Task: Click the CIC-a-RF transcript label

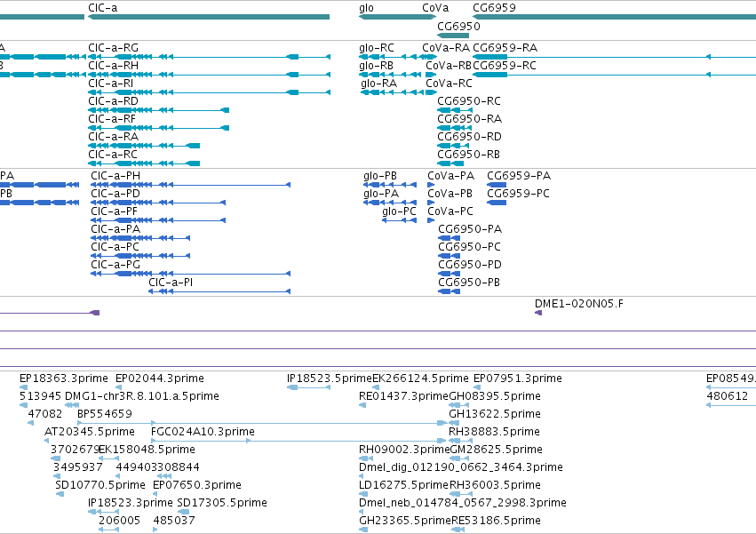Action: pyautogui.click(x=112, y=119)
